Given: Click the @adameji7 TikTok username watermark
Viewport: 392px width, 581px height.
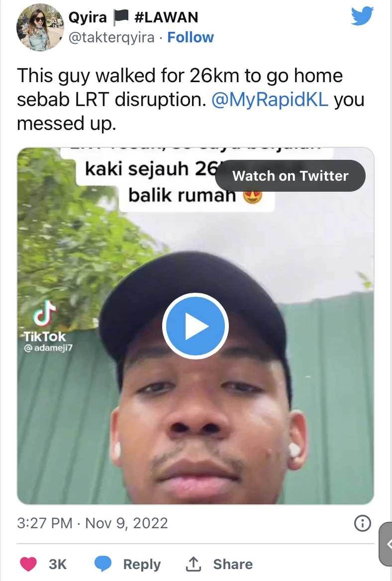Looking at the screenshot, I should pos(48,348).
